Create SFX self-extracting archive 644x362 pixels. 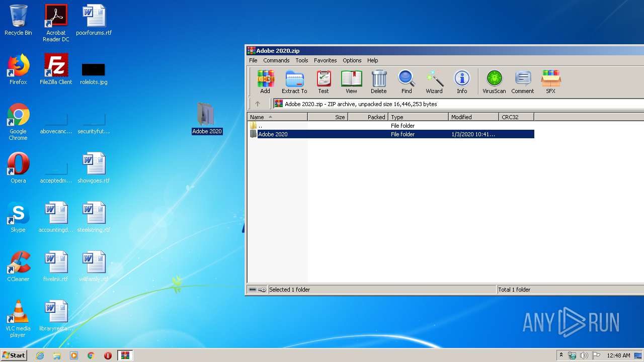(x=551, y=82)
